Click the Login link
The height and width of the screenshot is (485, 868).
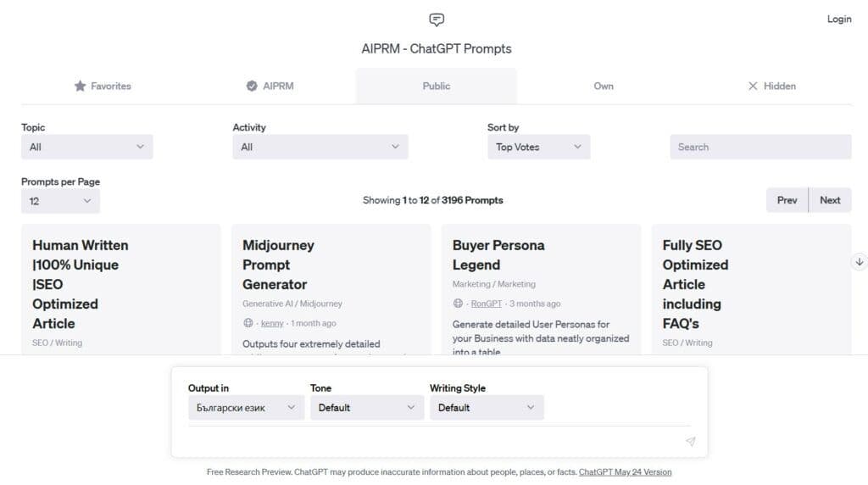[x=839, y=19]
